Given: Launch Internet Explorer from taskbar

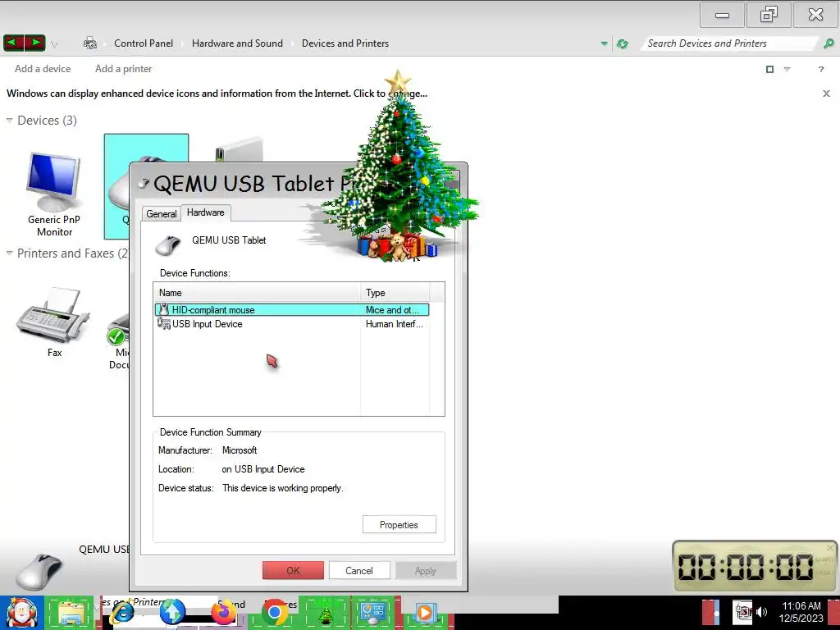Looking at the screenshot, I should pos(123,612).
